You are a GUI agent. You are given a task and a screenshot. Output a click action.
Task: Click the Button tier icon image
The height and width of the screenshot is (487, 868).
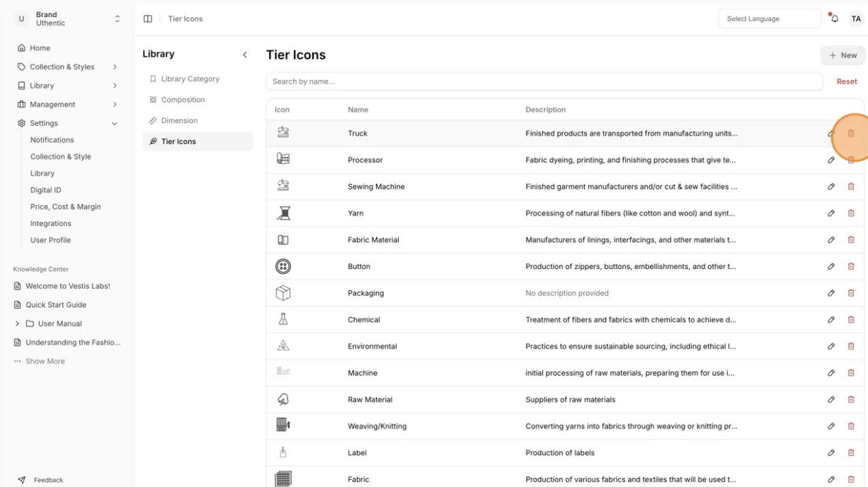tap(283, 267)
